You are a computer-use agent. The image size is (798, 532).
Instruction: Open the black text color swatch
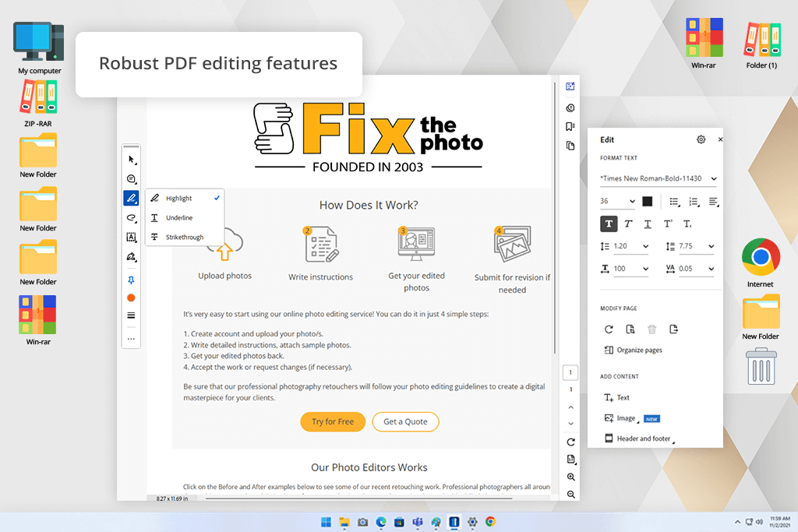tap(648, 202)
